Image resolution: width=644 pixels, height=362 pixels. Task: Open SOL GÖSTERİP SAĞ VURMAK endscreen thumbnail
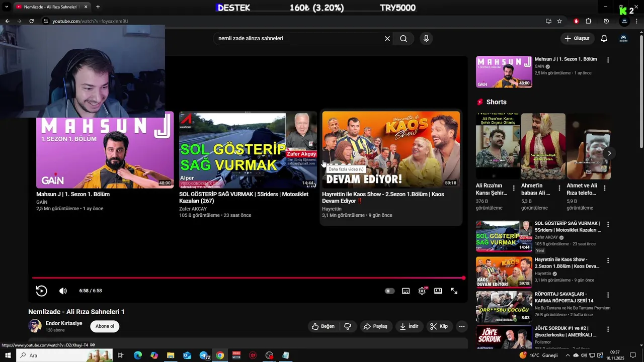248,150
